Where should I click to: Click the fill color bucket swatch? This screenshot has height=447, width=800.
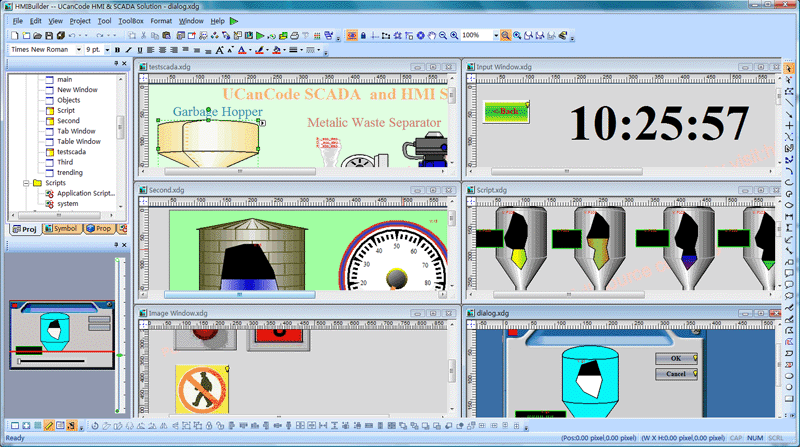click(277, 49)
